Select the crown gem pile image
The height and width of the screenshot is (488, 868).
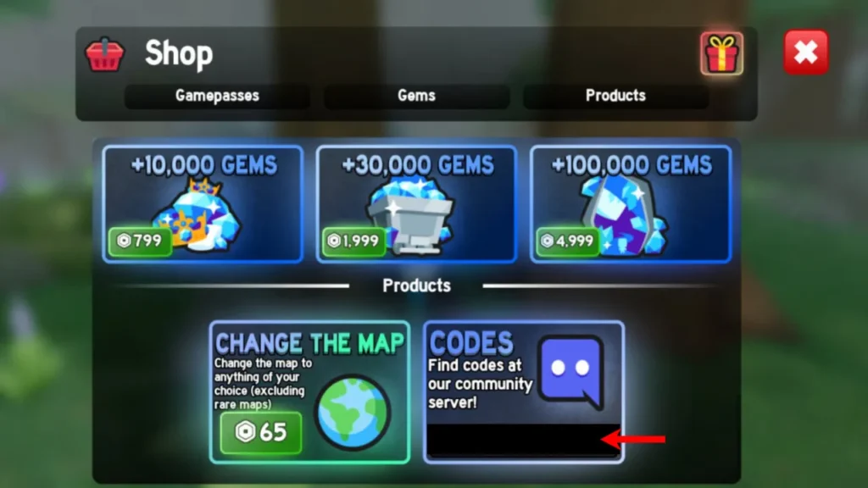[x=198, y=215]
